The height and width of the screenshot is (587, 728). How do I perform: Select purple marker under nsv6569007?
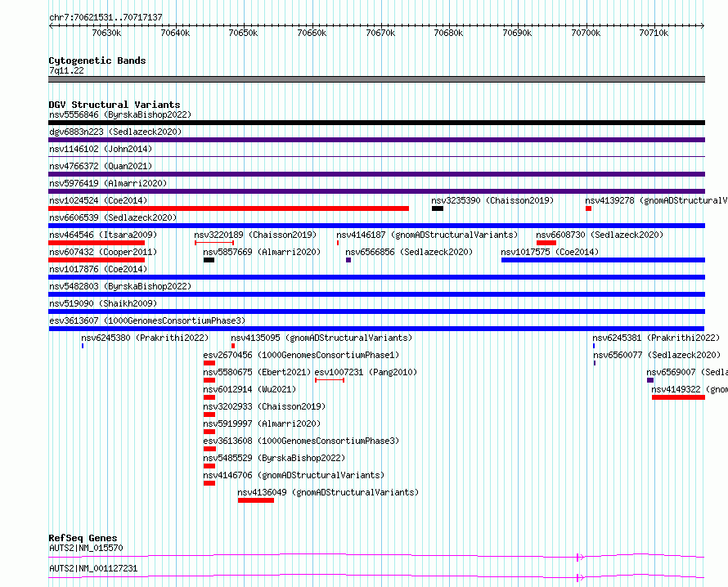coord(650,380)
